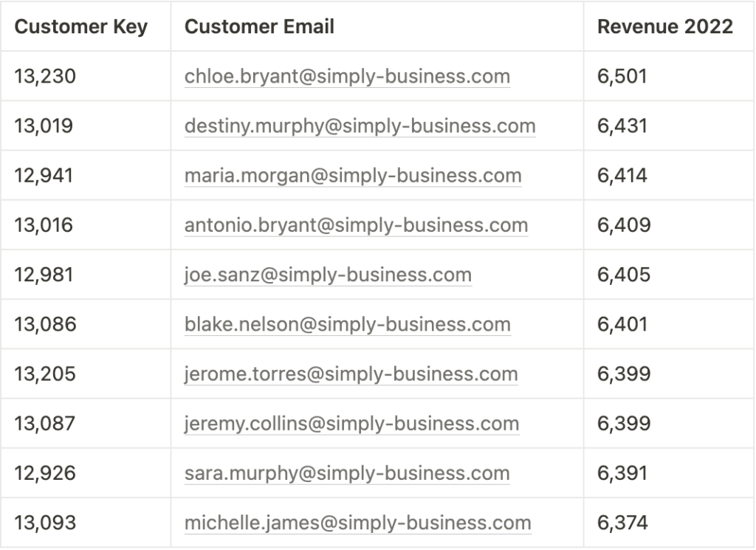Open antonio.bryant@simply-business.com email link
756x550 pixels.
[357, 225]
